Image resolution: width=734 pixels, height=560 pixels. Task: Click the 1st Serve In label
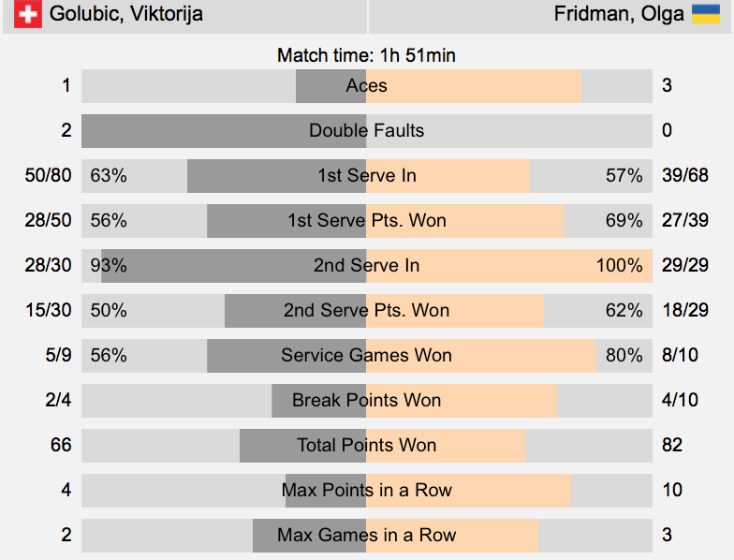pyautogui.click(x=366, y=176)
